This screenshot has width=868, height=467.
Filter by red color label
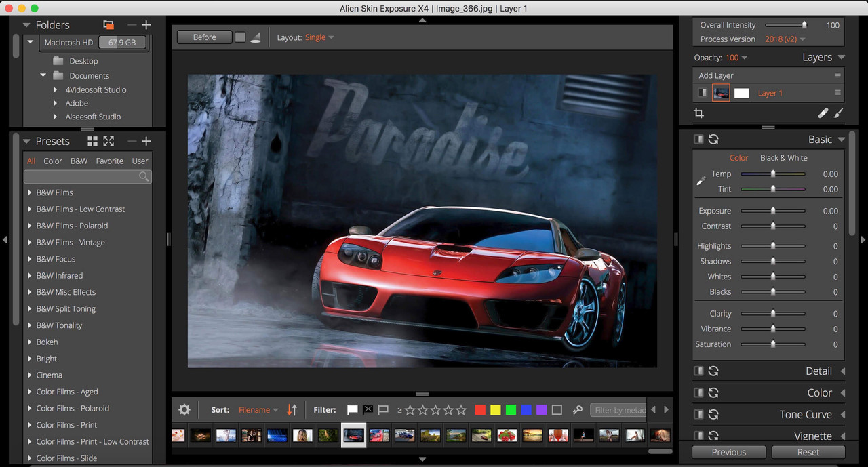tap(480, 409)
